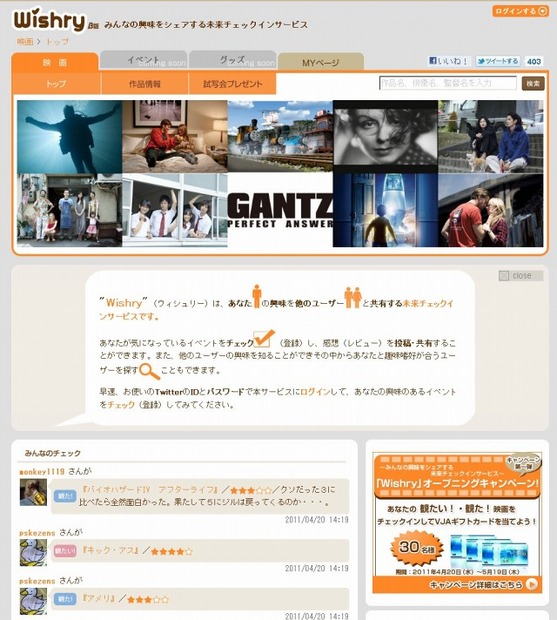Click the duck avatar beside アメリ
Image resolution: width=557 pixels, height=620 pixels.
point(33,601)
